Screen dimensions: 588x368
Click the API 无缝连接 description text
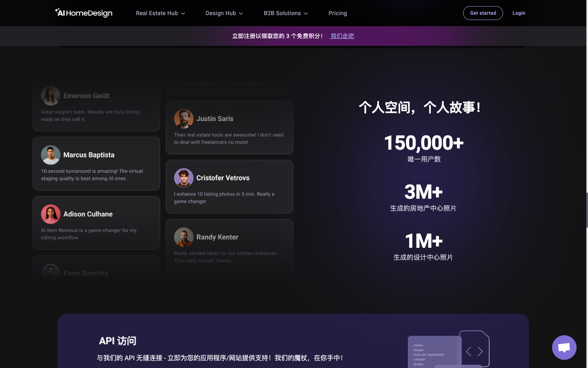[220, 358]
